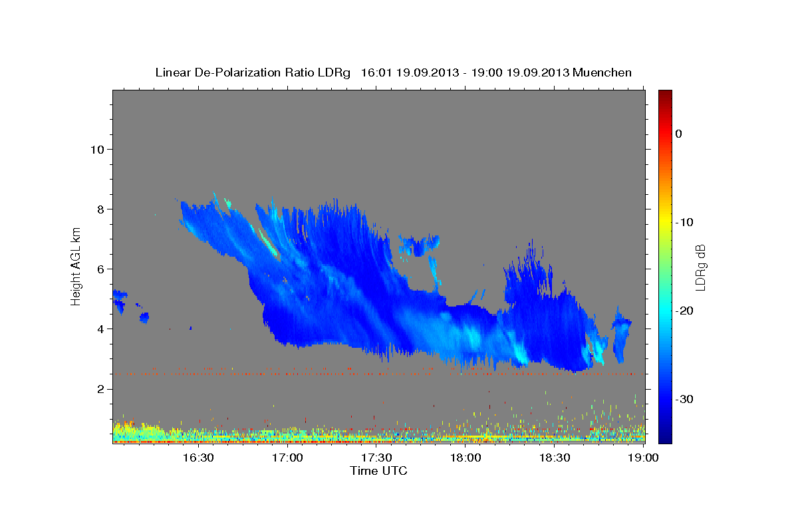Click the height tick label 8

100,209
